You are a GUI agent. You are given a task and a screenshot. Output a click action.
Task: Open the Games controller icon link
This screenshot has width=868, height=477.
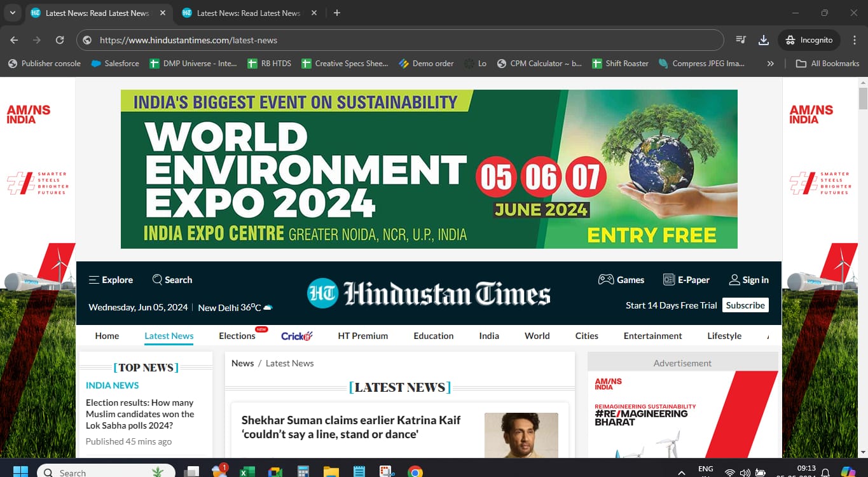(605, 280)
